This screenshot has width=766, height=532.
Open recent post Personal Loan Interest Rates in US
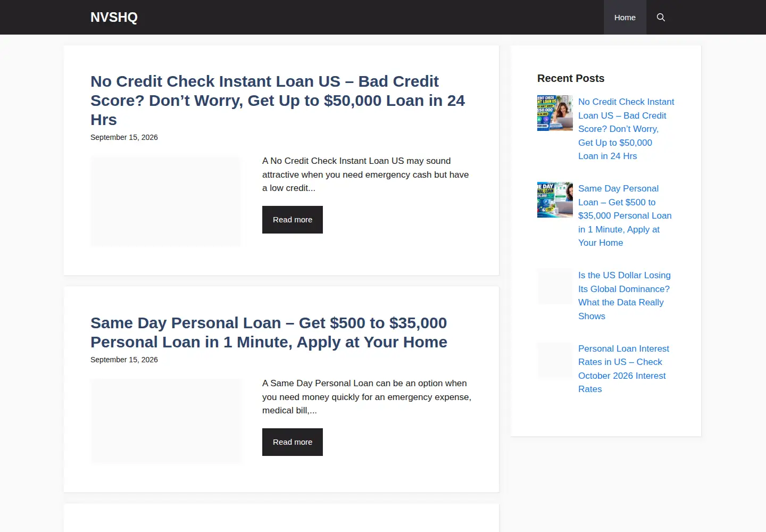[x=623, y=369]
